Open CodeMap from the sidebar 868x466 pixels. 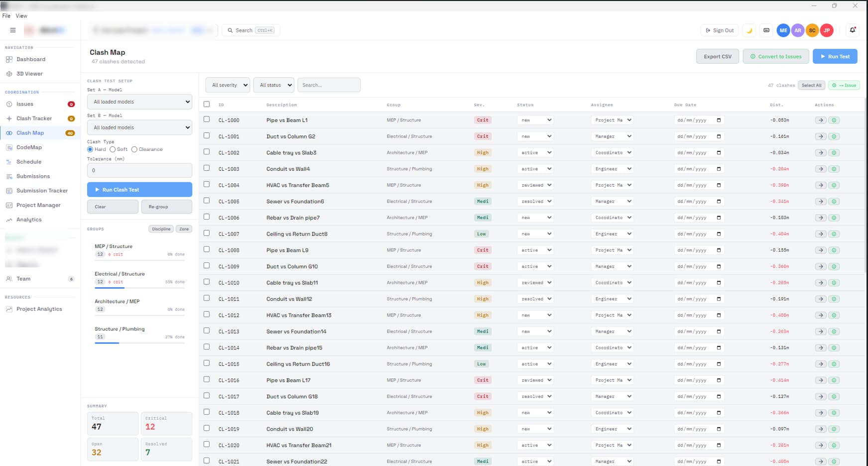click(x=30, y=147)
